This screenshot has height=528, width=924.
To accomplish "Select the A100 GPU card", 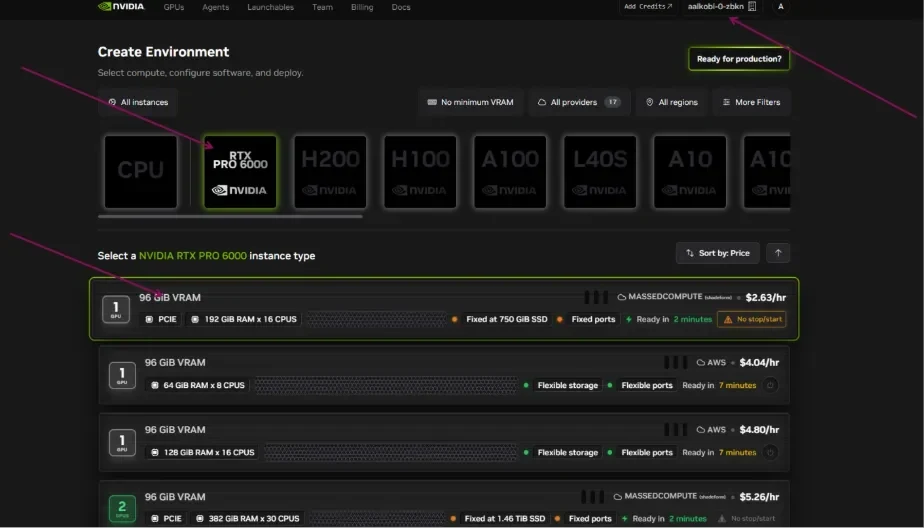I will [x=510, y=171].
